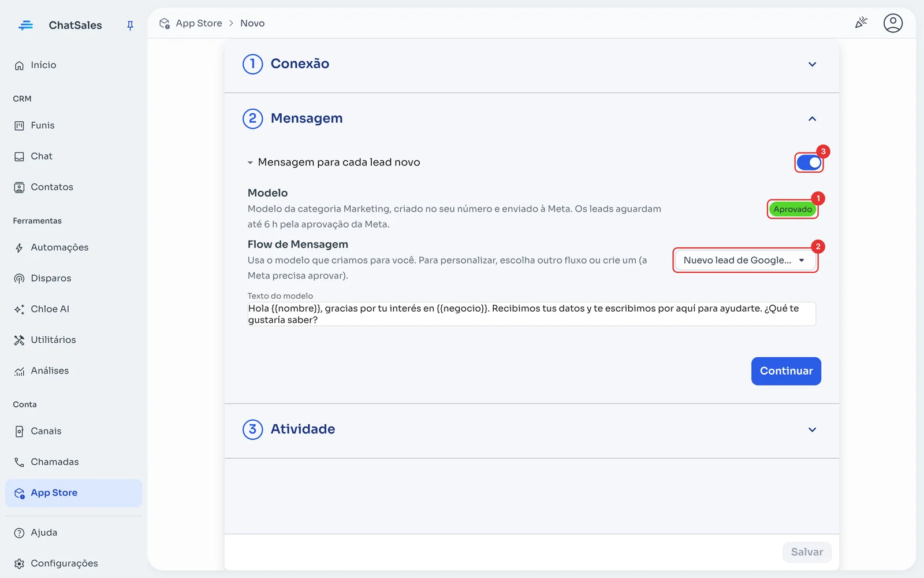
Task: Click the Conexão section heading
Action: [300, 64]
